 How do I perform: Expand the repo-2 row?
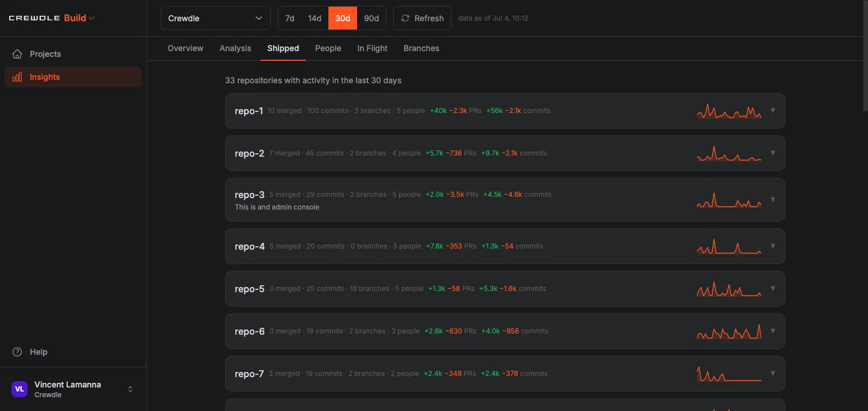773,153
